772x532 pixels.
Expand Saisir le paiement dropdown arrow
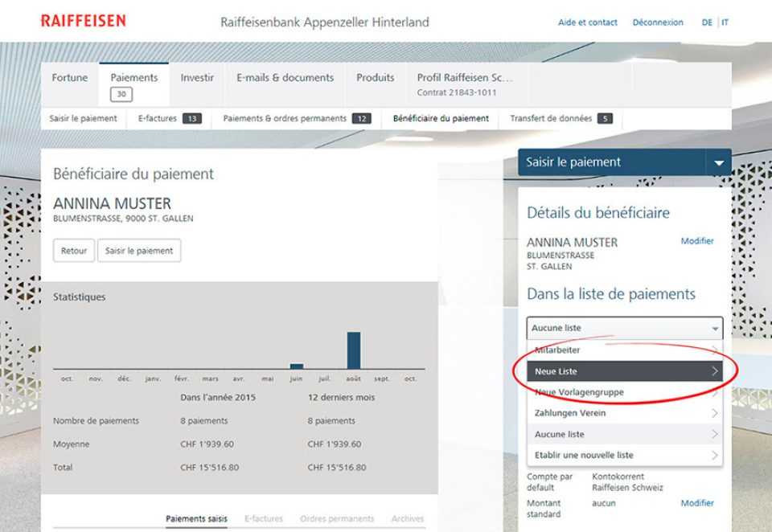(x=717, y=162)
